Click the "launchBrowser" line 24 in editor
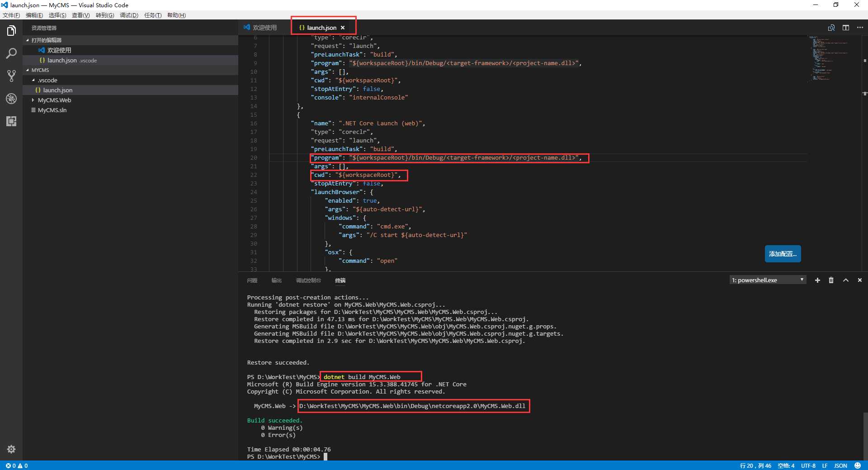This screenshot has height=470, width=868. [342, 192]
